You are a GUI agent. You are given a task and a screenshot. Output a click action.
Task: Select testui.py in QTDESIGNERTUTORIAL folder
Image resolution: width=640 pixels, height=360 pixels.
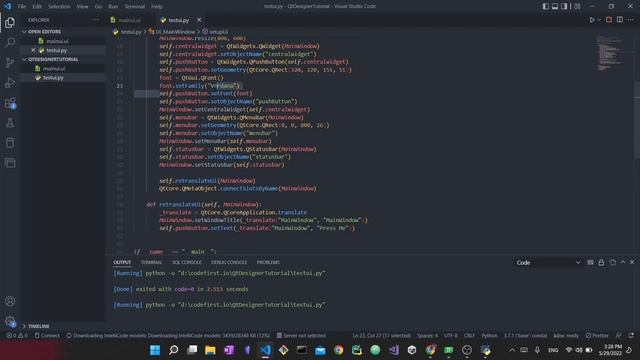[x=53, y=78]
